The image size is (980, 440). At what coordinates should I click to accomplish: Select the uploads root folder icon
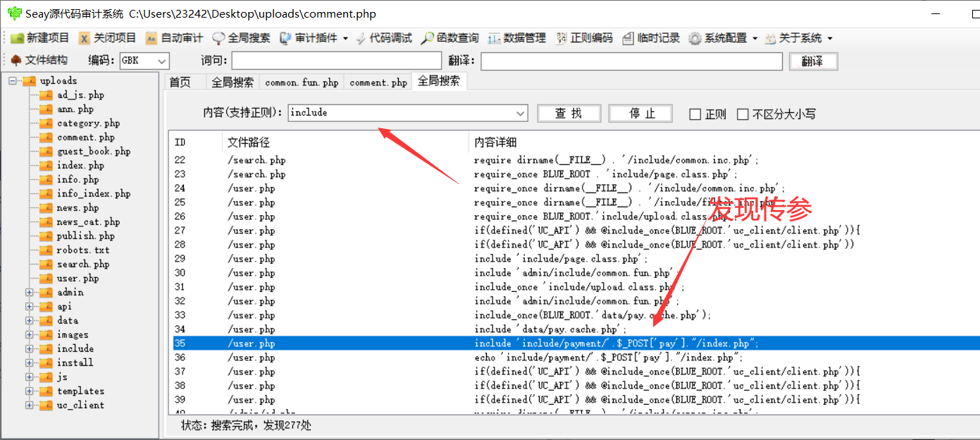(29, 81)
